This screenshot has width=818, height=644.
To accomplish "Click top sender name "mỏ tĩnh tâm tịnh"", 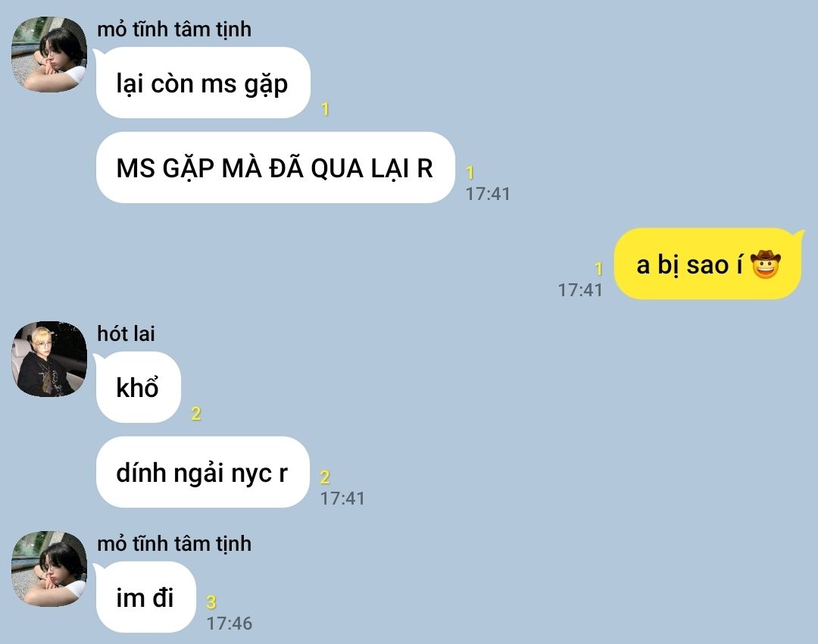I will click(174, 30).
